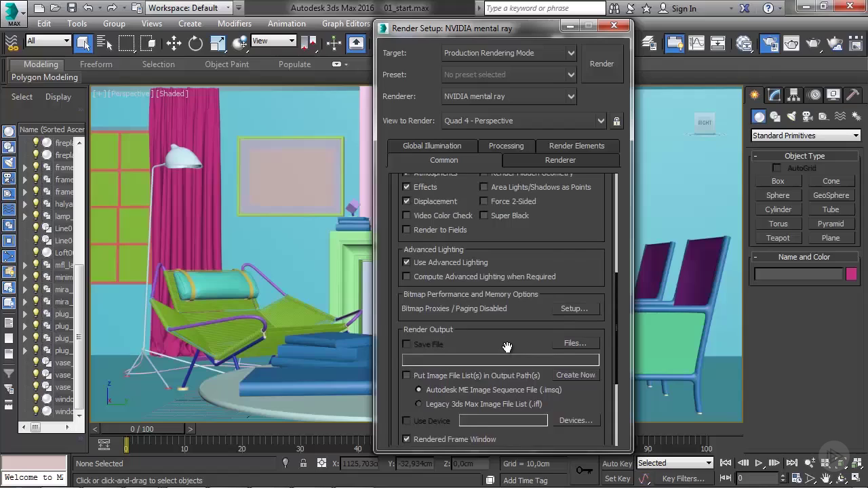Open the Modifiers menu
The height and width of the screenshot is (488, 868).
click(x=235, y=23)
